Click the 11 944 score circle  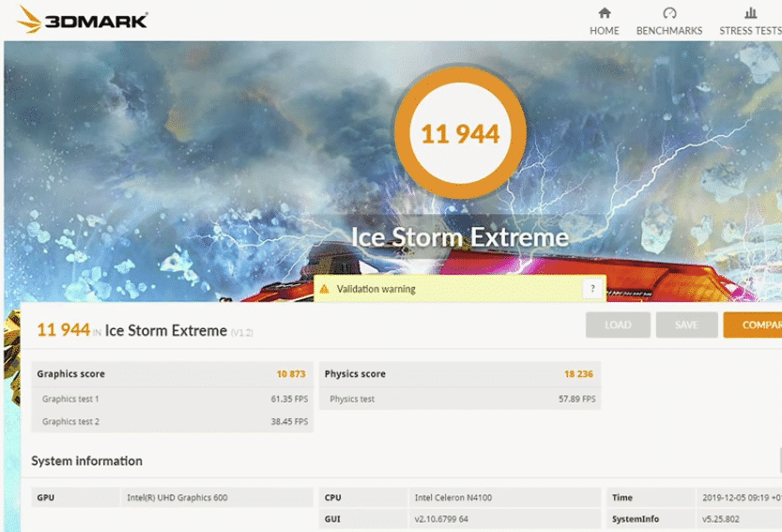tap(460, 133)
